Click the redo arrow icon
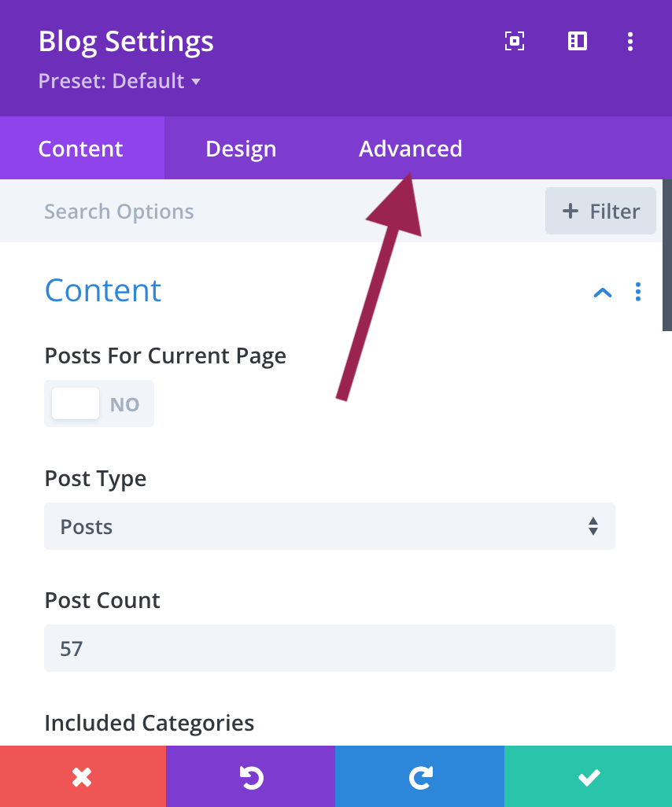Viewport: 672px width, 807px height. click(x=419, y=777)
